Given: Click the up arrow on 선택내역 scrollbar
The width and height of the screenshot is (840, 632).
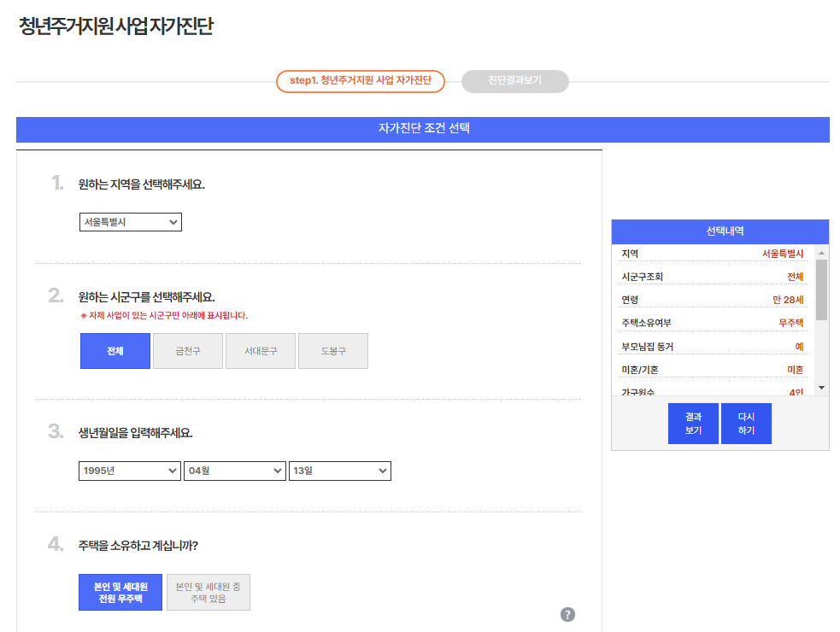Looking at the screenshot, I should tap(821, 253).
